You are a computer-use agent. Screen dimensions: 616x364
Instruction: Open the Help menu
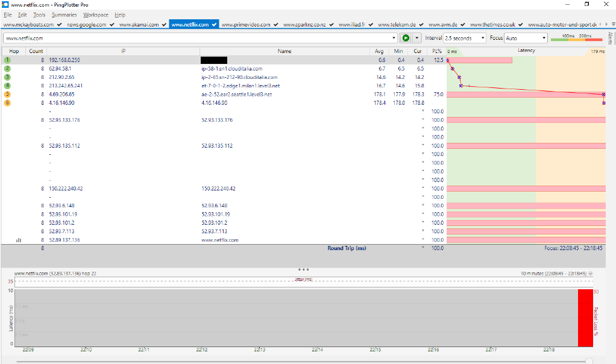click(x=120, y=15)
